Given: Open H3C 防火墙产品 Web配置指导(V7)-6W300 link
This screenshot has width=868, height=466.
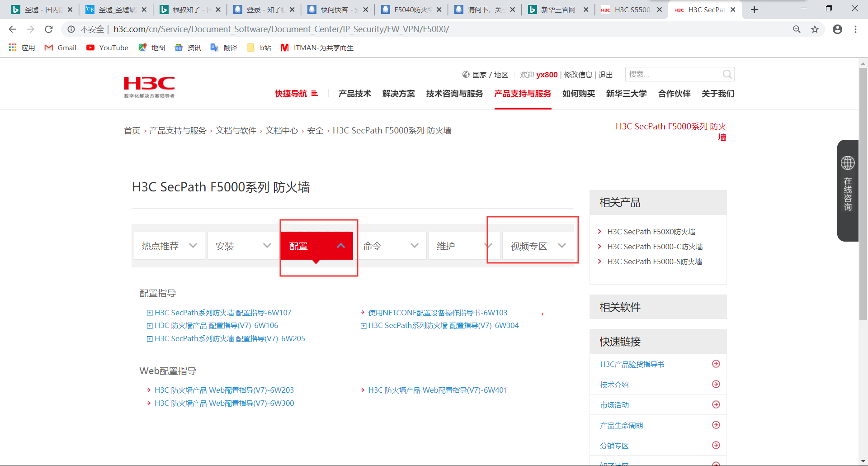Looking at the screenshot, I should 224,403.
